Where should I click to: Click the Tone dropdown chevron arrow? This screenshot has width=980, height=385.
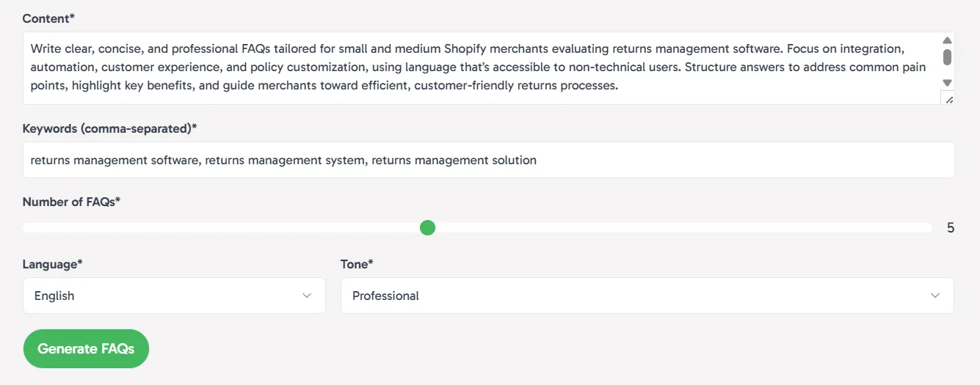tap(935, 296)
